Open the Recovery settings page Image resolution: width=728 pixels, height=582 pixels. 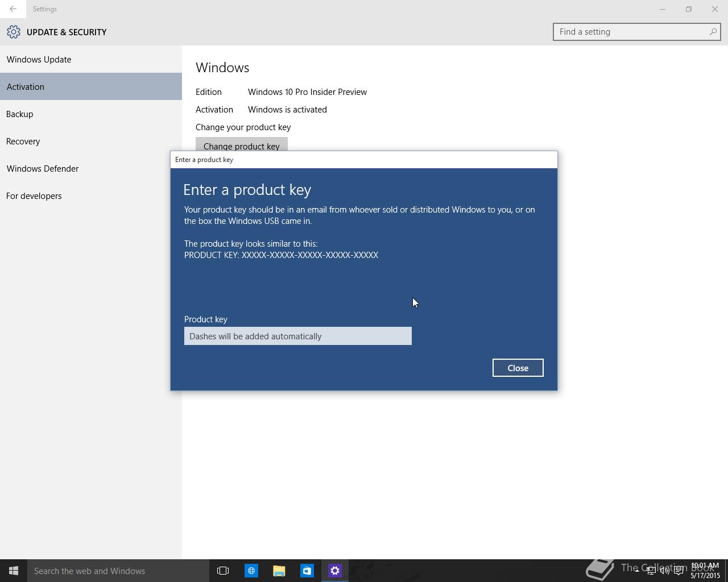(x=91, y=141)
